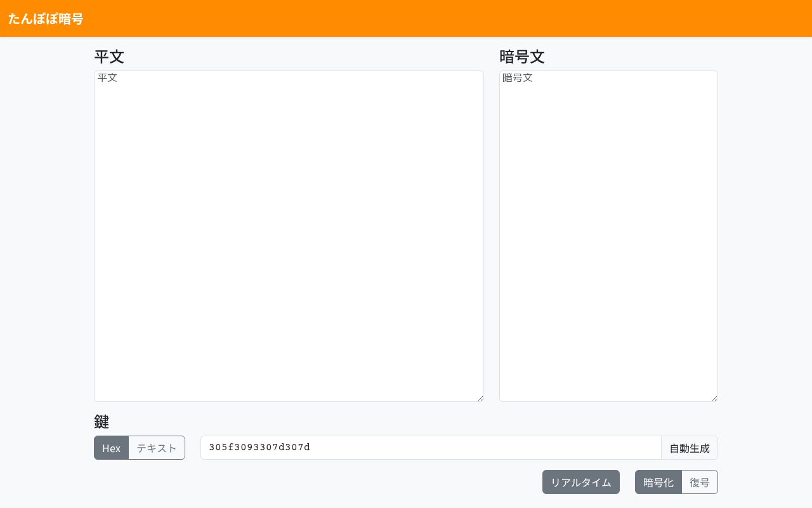Click the 平文 section heading
The height and width of the screenshot is (508, 812).
pos(109,57)
